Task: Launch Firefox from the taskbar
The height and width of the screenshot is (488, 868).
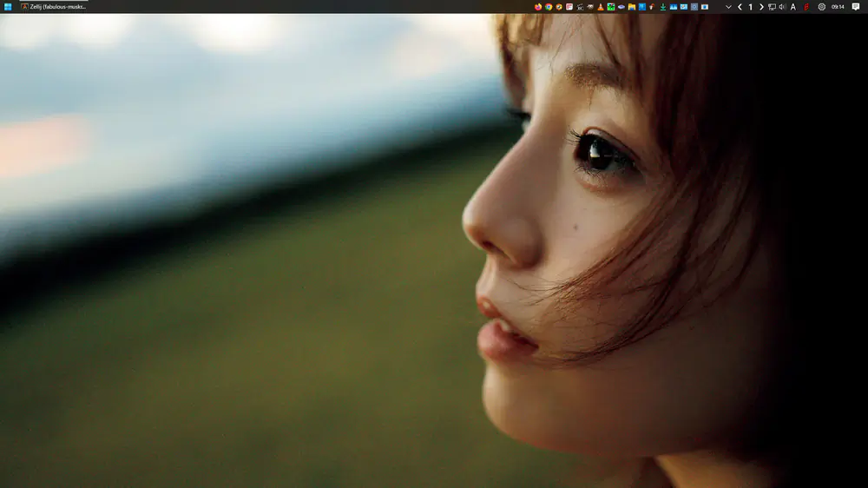Action: tap(538, 6)
